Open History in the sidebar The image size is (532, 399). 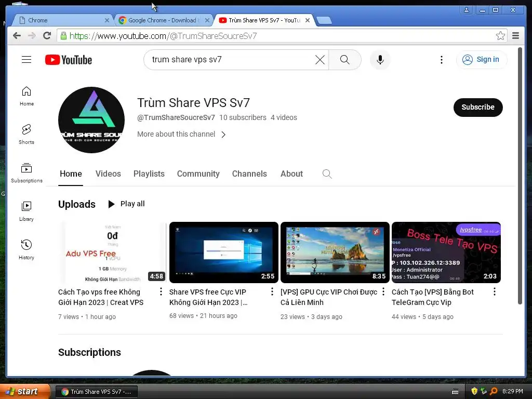(x=26, y=250)
